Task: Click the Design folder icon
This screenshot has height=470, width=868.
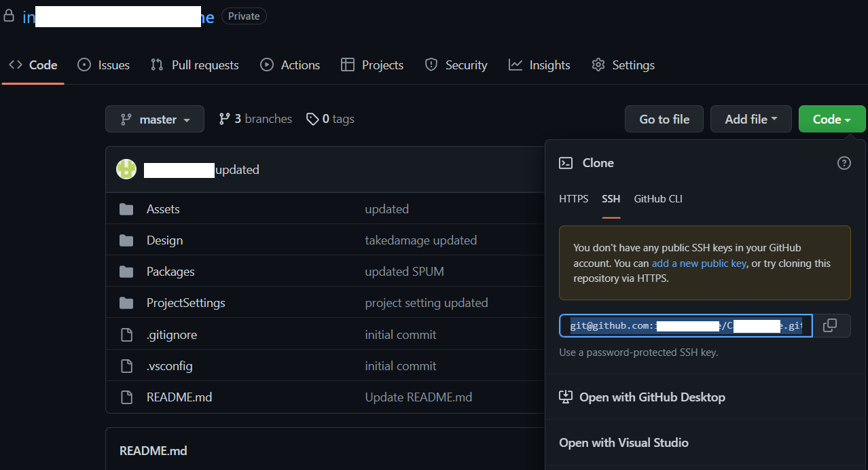Action: [x=126, y=240]
